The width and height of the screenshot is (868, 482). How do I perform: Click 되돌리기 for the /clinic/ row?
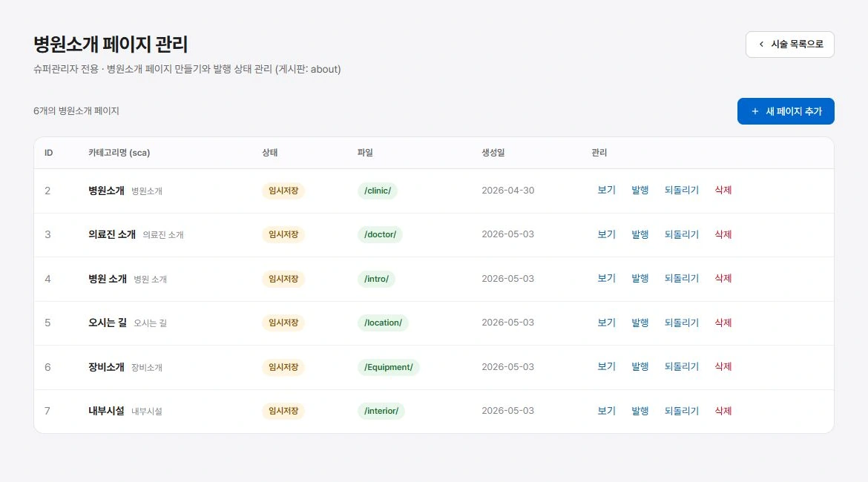tap(682, 191)
